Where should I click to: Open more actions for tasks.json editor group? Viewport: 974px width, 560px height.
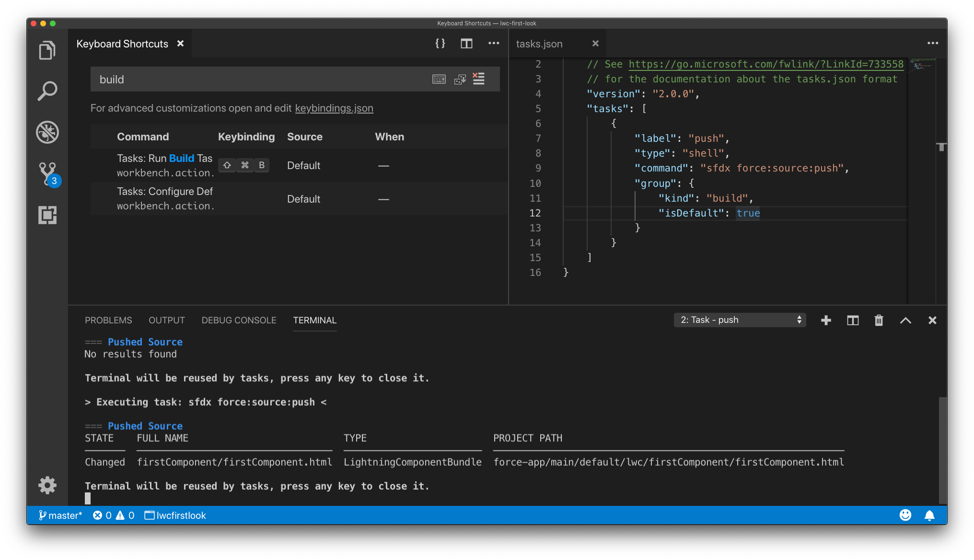(x=933, y=44)
